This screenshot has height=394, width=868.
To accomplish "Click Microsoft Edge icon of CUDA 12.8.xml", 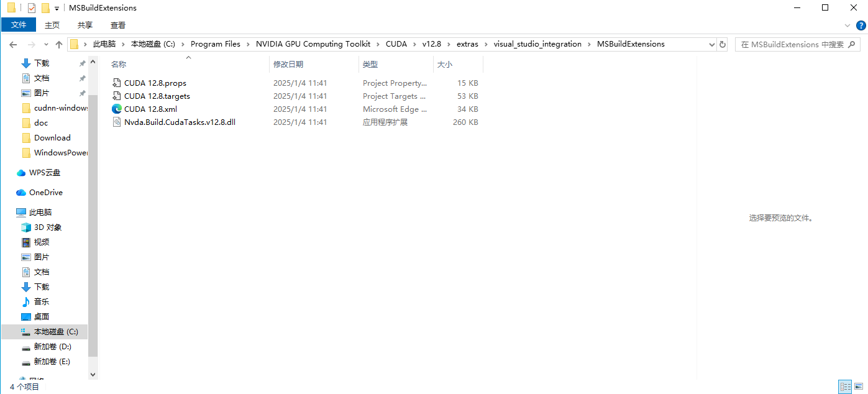I will point(116,109).
